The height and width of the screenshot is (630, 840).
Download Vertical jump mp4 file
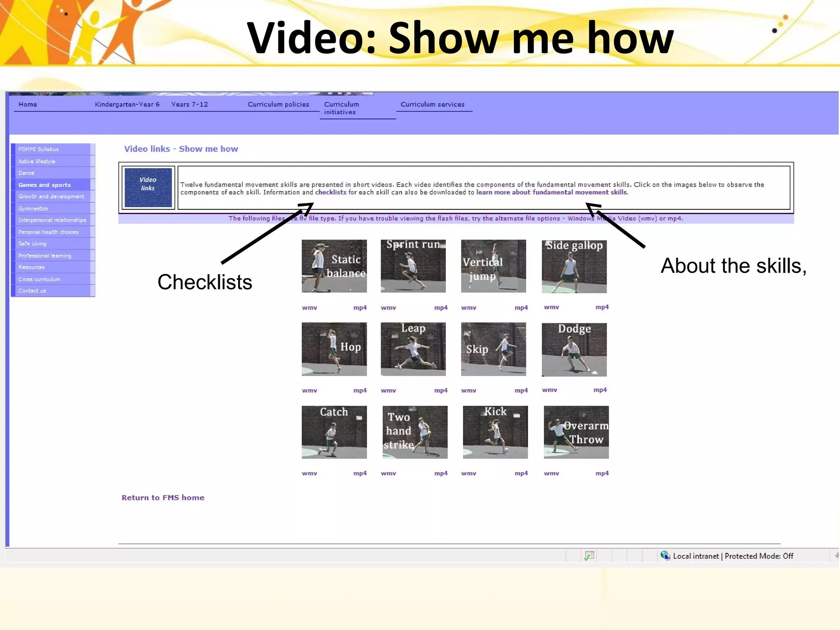pos(521,308)
